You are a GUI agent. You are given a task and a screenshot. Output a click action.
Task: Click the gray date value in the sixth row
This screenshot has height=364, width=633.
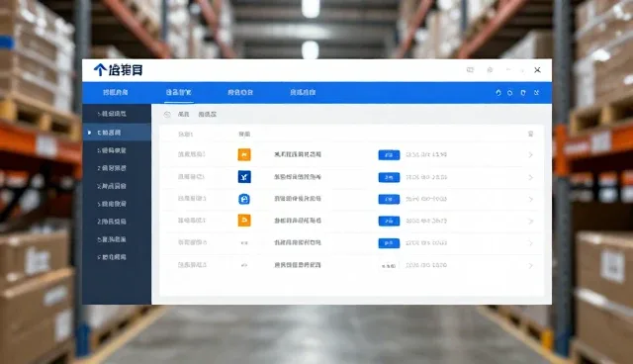(426, 265)
